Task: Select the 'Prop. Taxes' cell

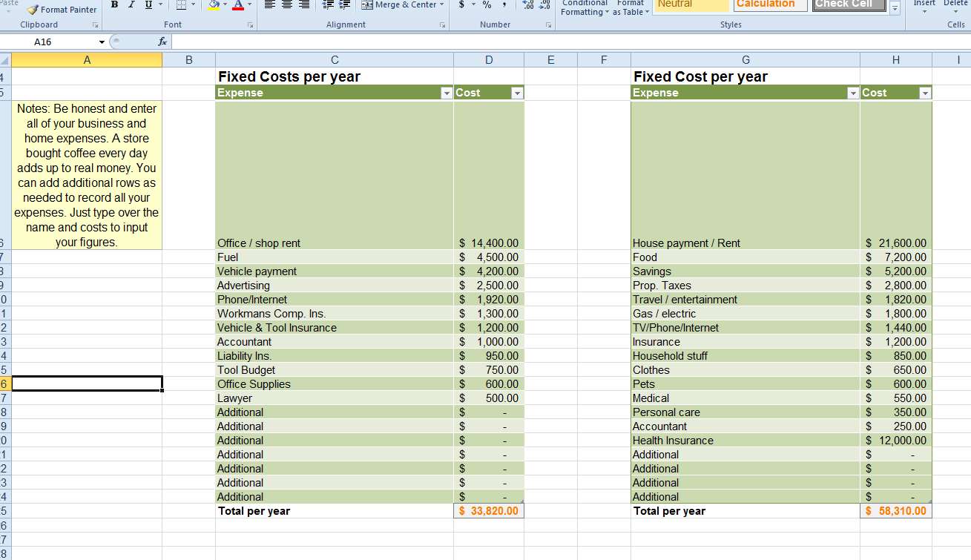Action: [x=745, y=286]
